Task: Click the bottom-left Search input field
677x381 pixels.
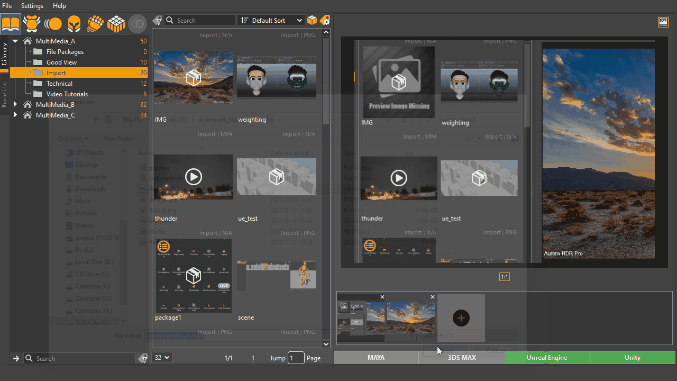Action: point(79,358)
